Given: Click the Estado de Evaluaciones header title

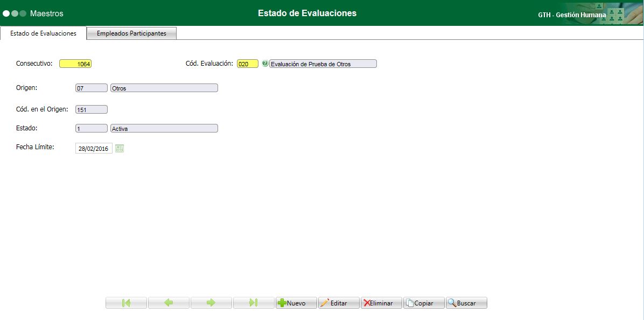Looking at the screenshot, I should tap(307, 13).
